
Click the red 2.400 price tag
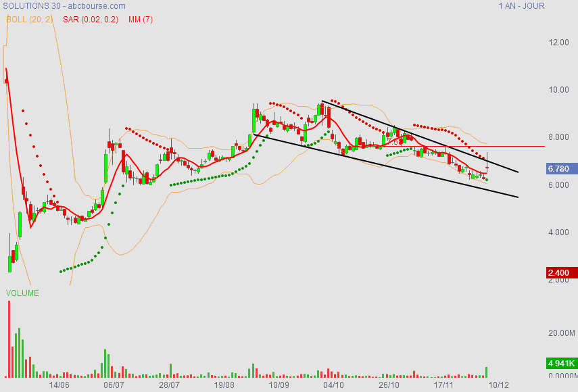pyautogui.click(x=562, y=273)
